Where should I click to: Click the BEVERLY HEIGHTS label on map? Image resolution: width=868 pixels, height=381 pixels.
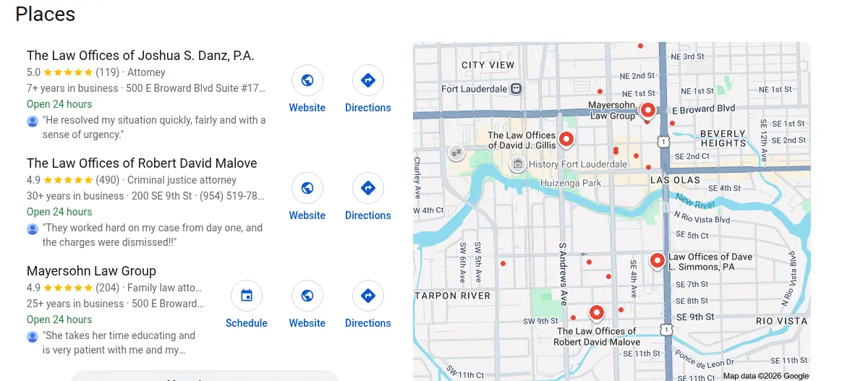pos(723,138)
